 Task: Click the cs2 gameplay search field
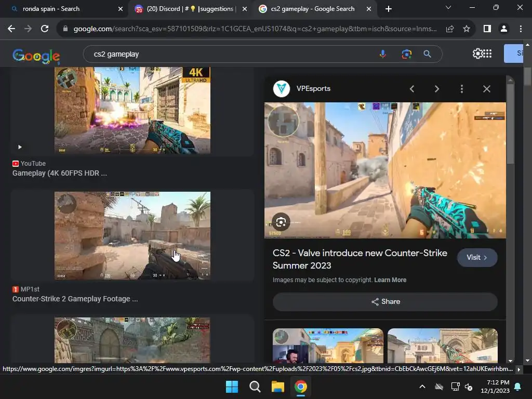[x=231, y=54]
